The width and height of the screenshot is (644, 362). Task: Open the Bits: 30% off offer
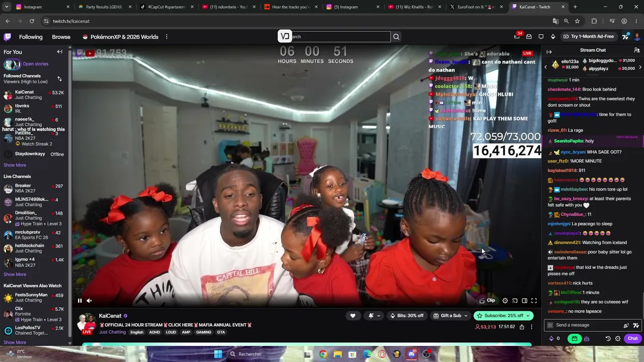click(x=407, y=316)
